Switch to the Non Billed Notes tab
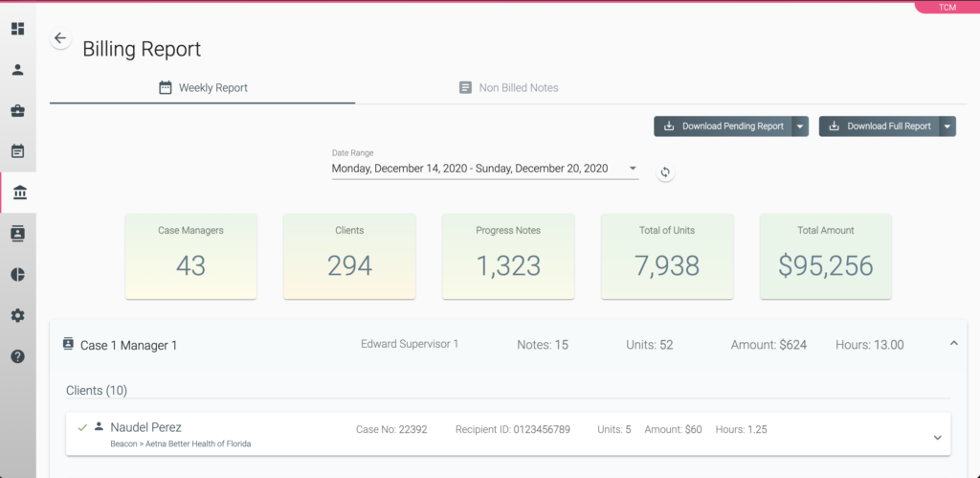The image size is (980, 478). [x=508, y=87]
